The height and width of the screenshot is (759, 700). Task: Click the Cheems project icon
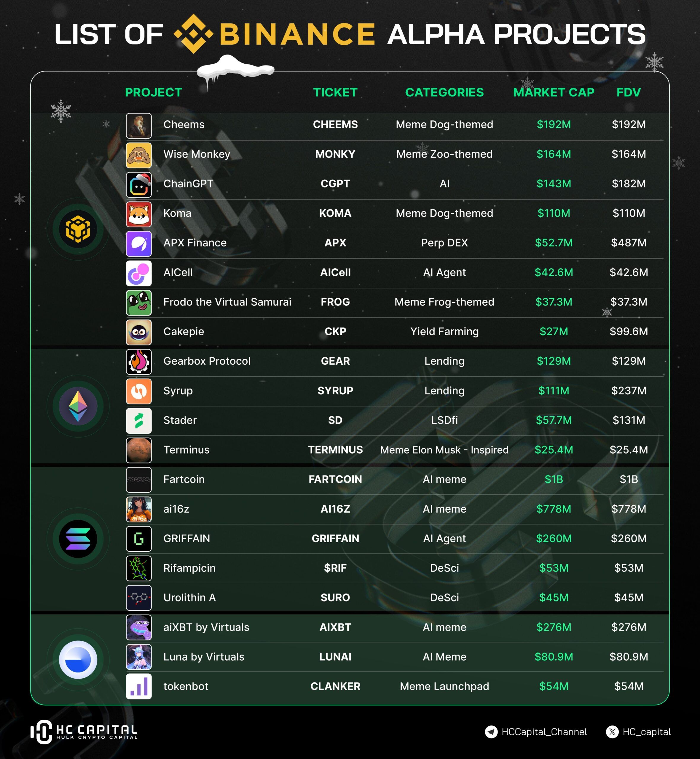click(139, 126)
